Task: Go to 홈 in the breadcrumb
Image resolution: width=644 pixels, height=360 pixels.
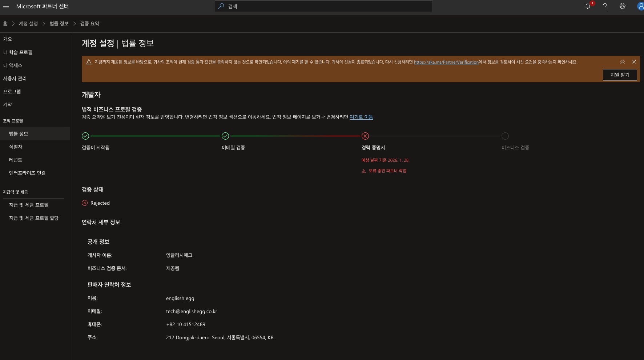Action: click(5, 24)
